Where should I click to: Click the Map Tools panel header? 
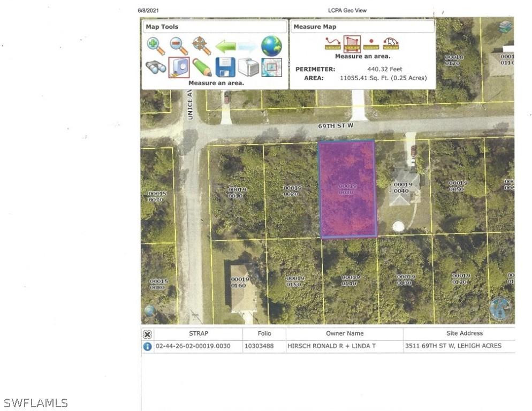[214, 27]
